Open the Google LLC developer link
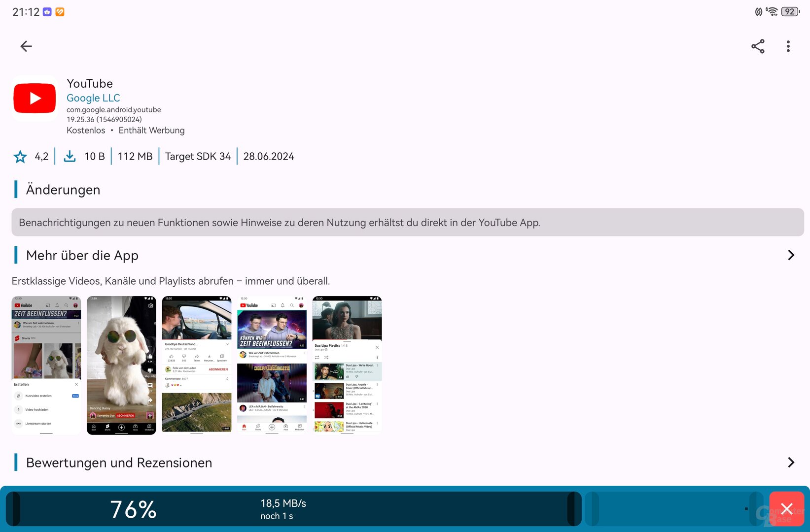The height and width of the screenshot is (532, 810). click(x=93, y=98)
